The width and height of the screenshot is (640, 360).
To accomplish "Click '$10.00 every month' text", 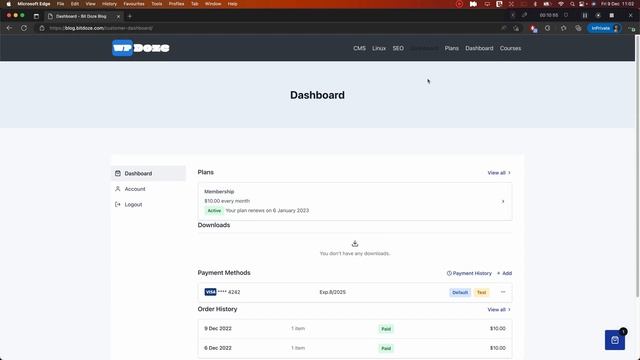I will 227,201.
